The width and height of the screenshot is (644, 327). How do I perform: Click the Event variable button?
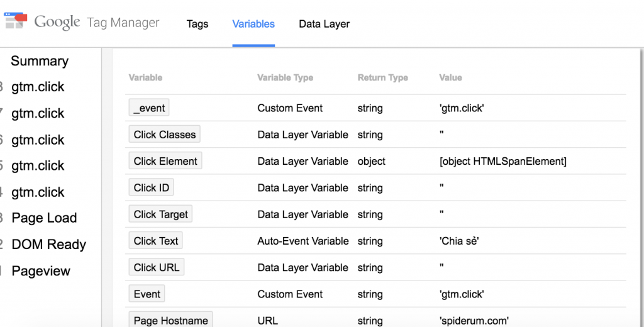[147, 294]
